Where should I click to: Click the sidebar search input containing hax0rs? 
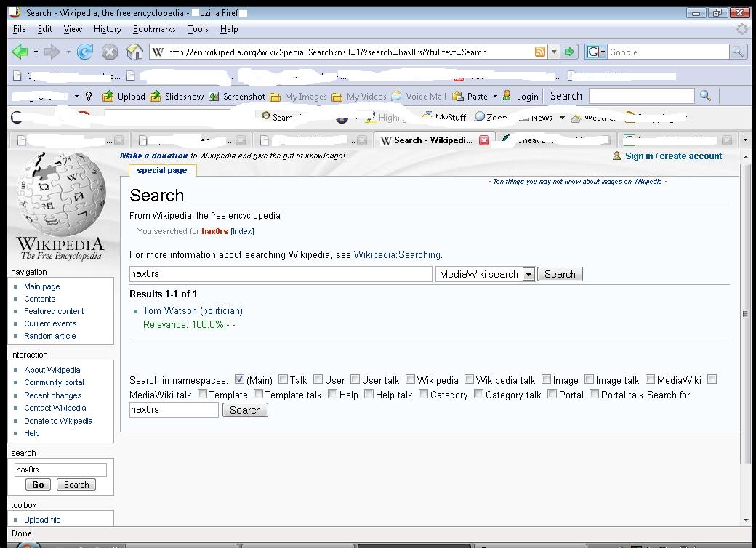(x=60, y=470)
